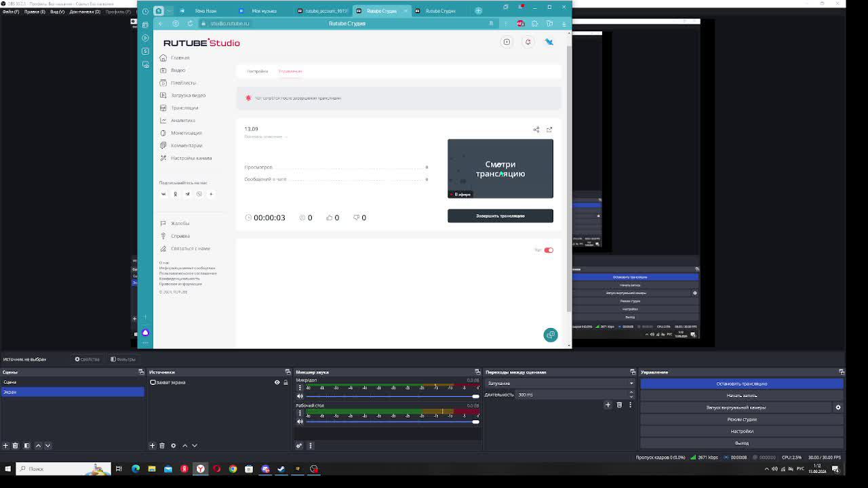Screen dimensions: 868x488
Task: Open the Рабочий стол channel three-dot menu
Action: click(x=300, y=412)
